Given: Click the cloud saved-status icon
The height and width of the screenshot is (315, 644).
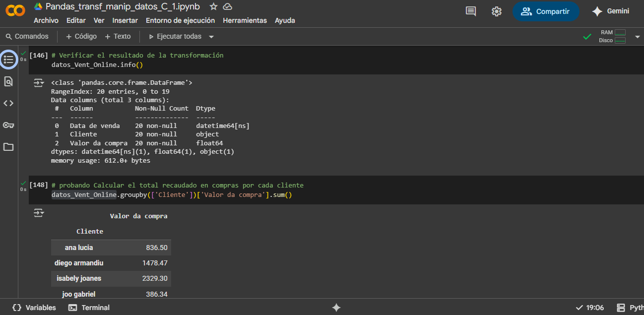Looking at the screenshot, I should (227, 6).
